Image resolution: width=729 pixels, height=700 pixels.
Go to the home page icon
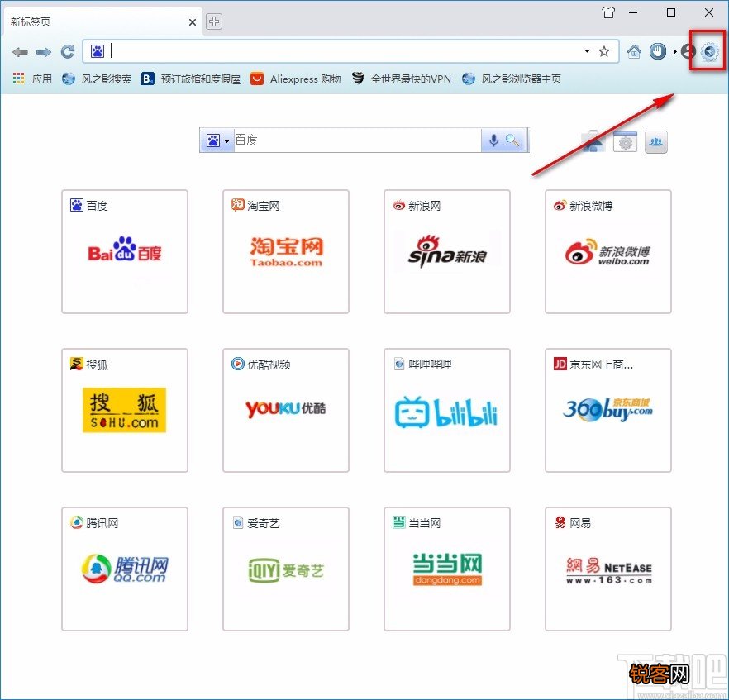click(x=634, y=51)
